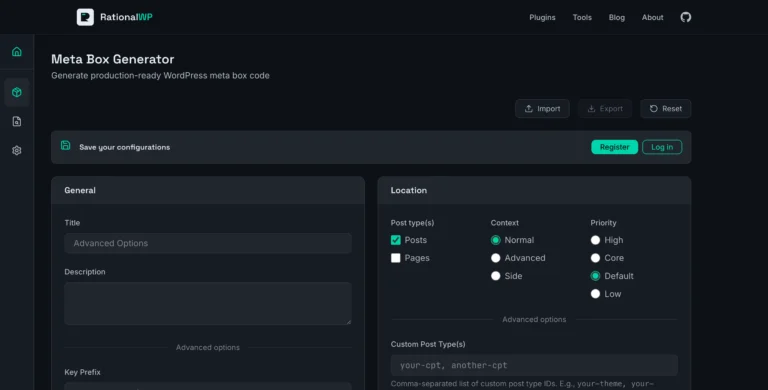Set priority to Low
The image size is (768, 390).
595,294
